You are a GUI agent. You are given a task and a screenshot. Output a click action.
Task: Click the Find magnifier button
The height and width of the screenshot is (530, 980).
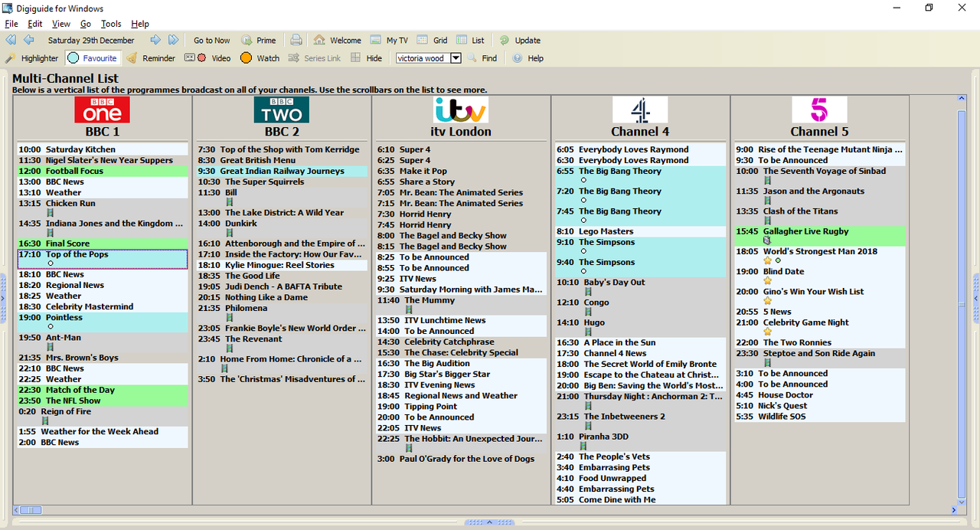pyautogui.click(x=482, y=58)
